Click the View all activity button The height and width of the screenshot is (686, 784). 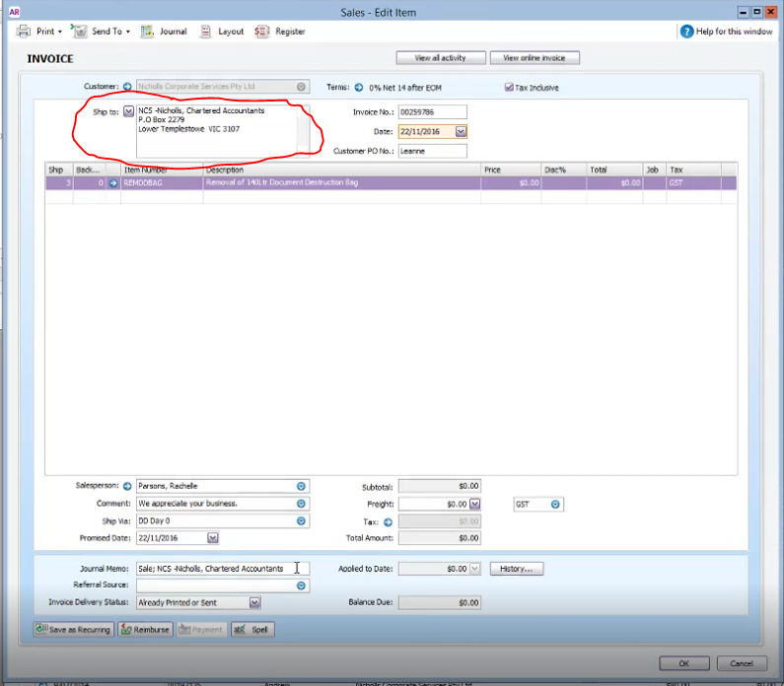click(441, 58)
